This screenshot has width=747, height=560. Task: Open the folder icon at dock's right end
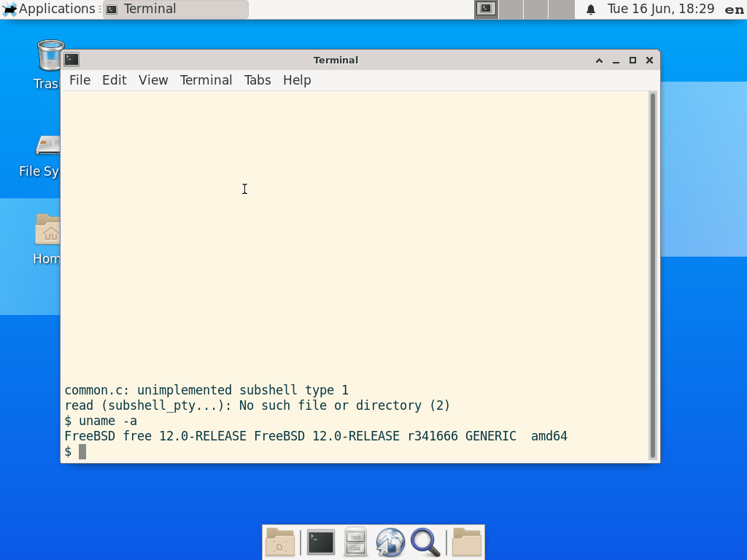point(466,542)
